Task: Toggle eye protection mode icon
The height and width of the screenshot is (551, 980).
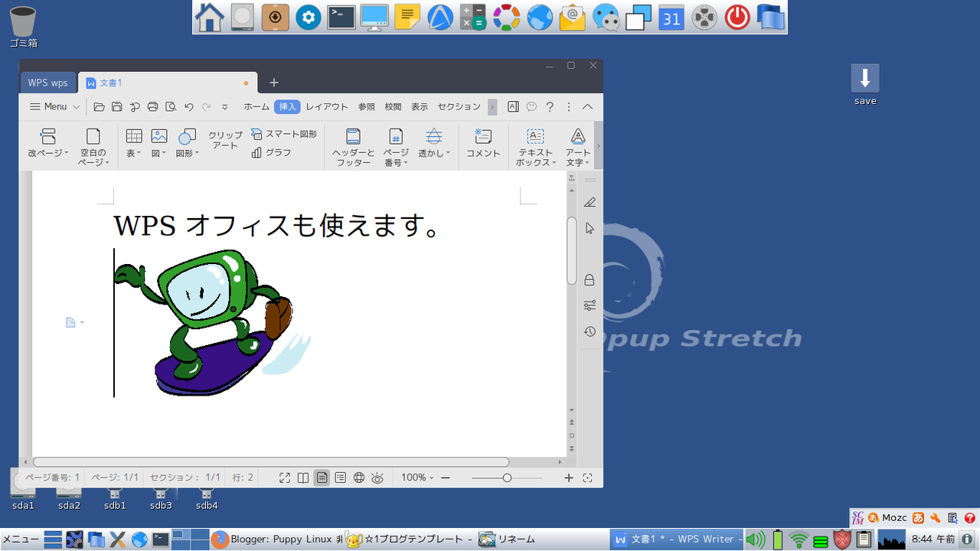Action: click(x=377, y=478)
